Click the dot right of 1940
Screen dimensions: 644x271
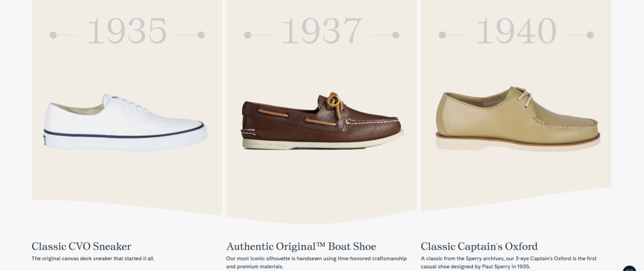tap(590, 35)
